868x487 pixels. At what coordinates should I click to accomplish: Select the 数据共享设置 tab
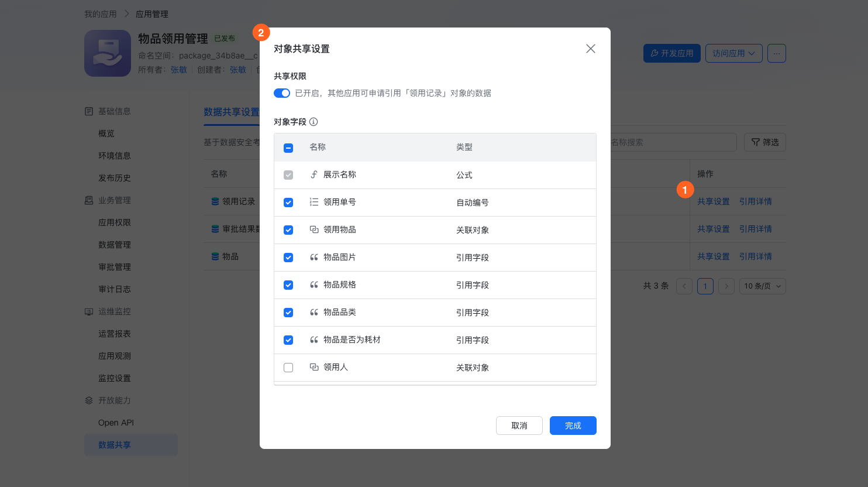(232, 112)
